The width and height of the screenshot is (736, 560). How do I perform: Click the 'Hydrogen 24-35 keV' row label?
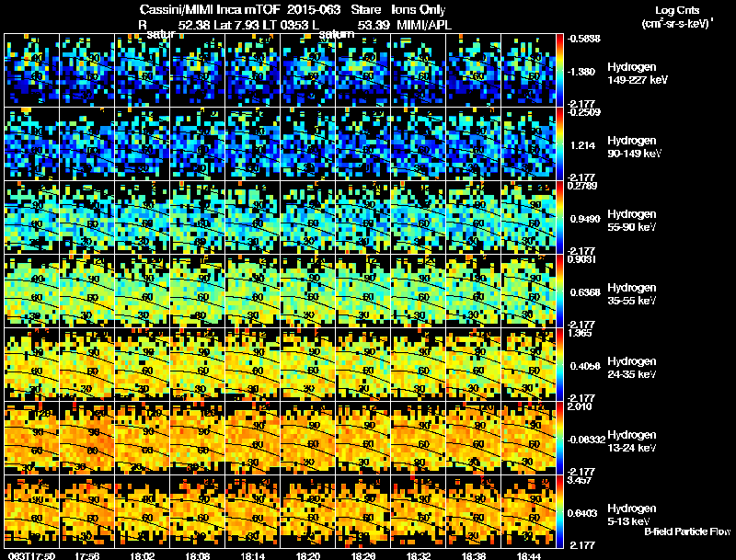point(632,368)
